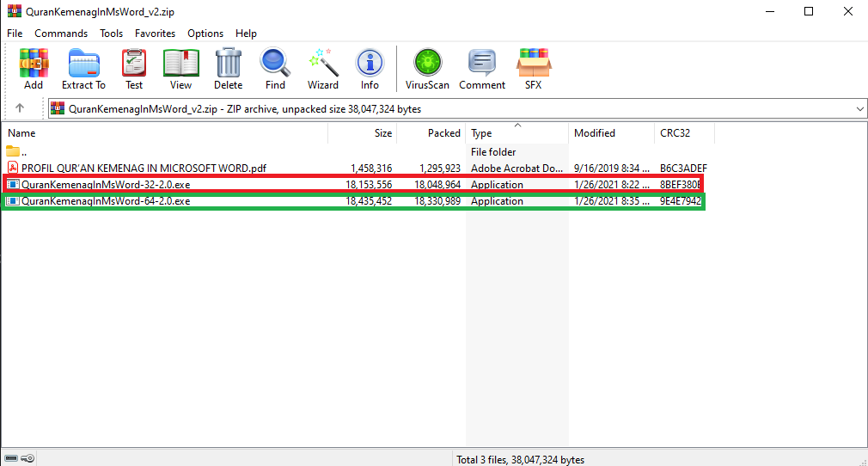Click the 32-bit exe file icon
The width and height of the screenshot is (868, 466).
[x=13, y=185]
